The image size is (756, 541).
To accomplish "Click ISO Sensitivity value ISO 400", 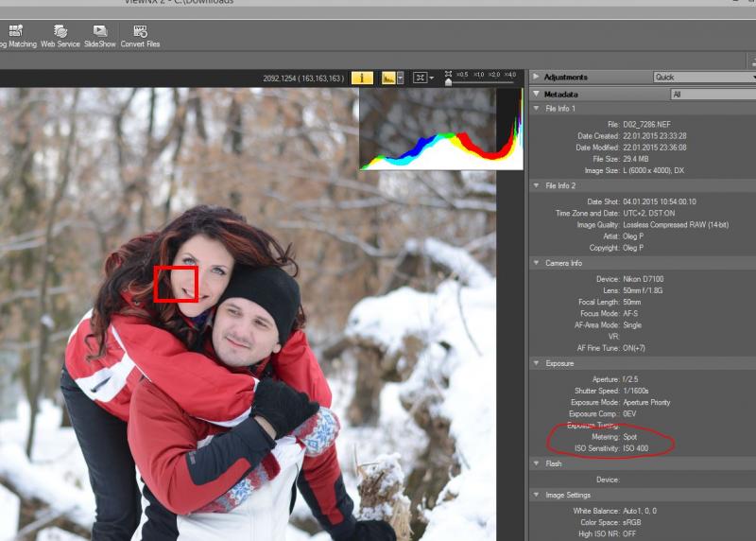I will [x=635, y=449].
